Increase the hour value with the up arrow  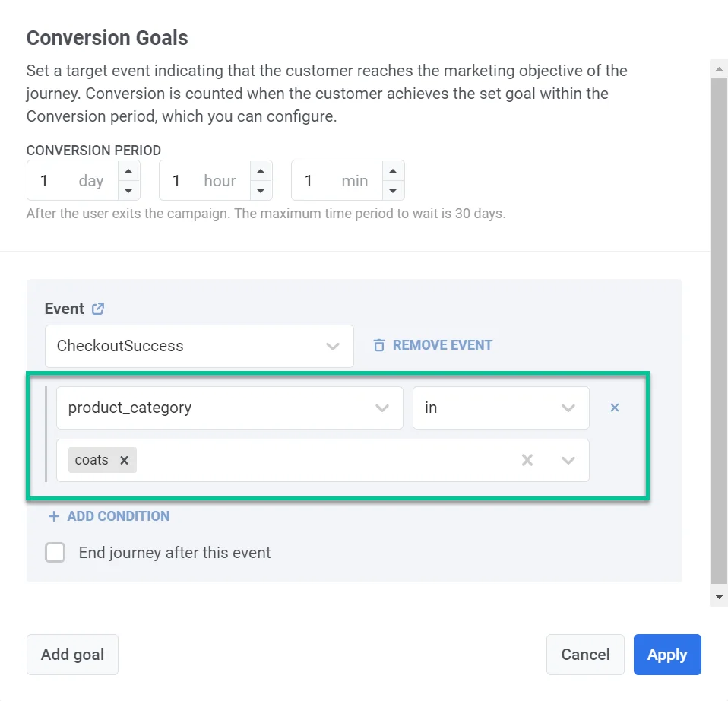pos(261,171)
